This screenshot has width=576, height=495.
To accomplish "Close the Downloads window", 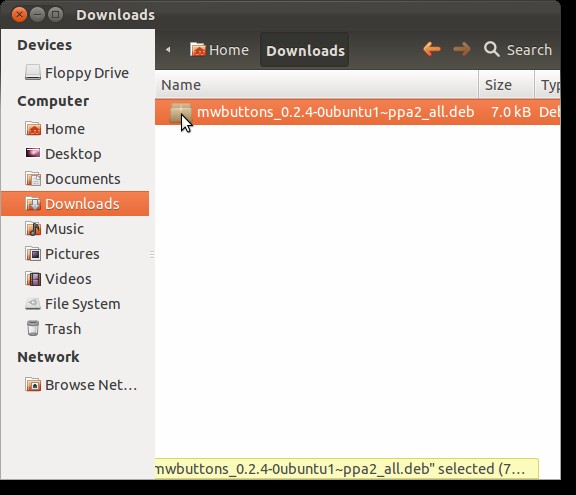I will tap(19, 15).
